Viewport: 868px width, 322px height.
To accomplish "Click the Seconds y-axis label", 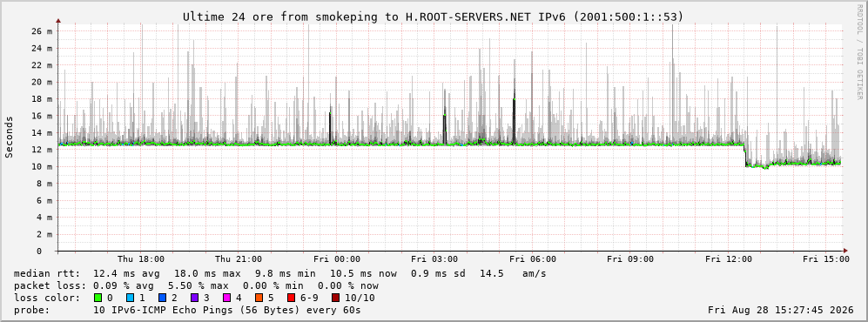I will 10,138.
